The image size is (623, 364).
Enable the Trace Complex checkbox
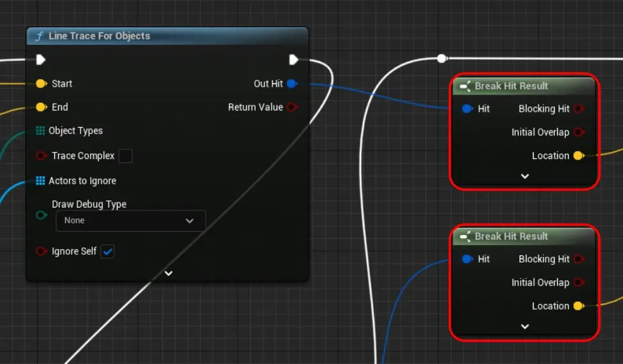tap(126, 156)
